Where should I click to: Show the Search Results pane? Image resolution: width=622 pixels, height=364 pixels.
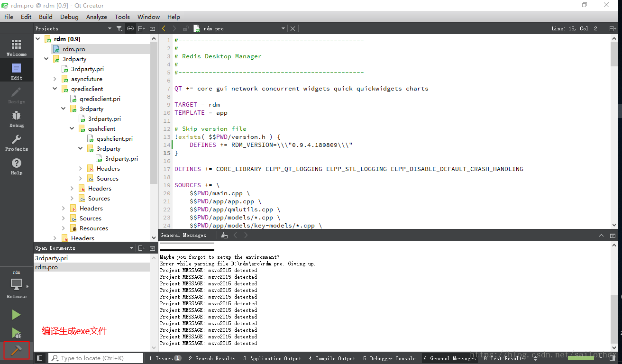click(x=212, y=358)
